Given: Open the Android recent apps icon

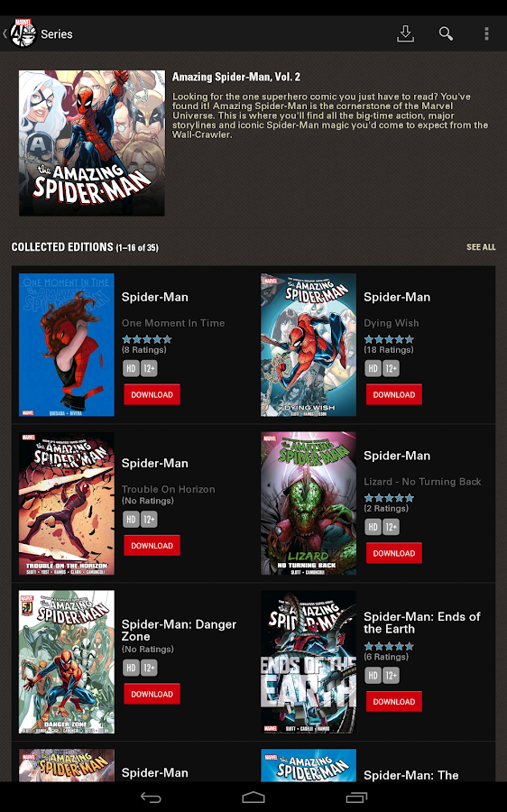Looking at the screenshot, I should coord(356,797).
